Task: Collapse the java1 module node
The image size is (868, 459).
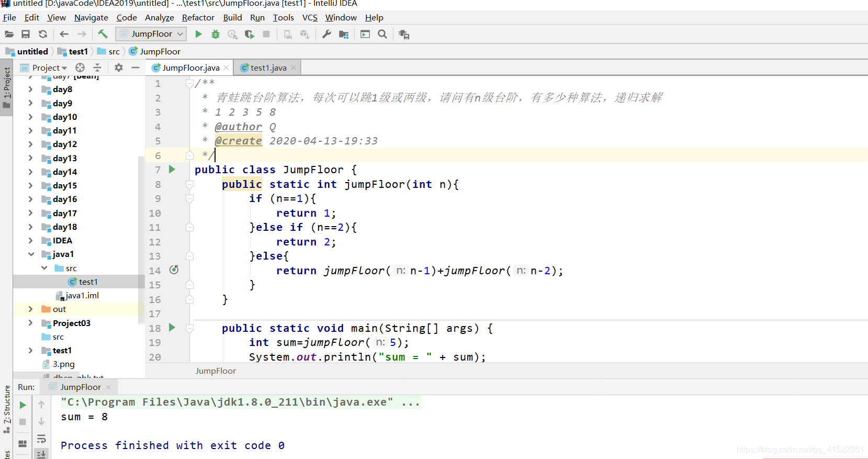Action: click(x=30, y=254)
